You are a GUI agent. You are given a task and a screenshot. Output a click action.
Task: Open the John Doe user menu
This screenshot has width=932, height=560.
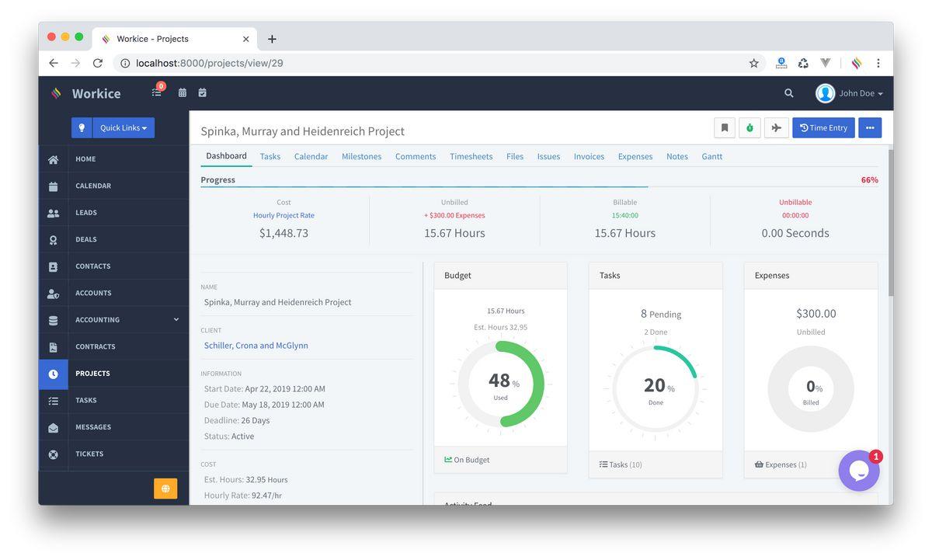tap(850, 93)
